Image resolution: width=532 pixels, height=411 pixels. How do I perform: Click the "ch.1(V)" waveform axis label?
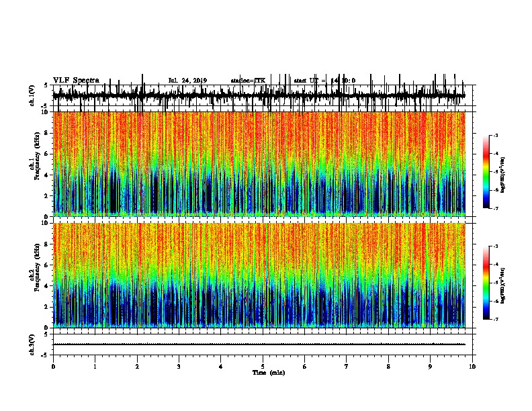click(x=32, y=95)
